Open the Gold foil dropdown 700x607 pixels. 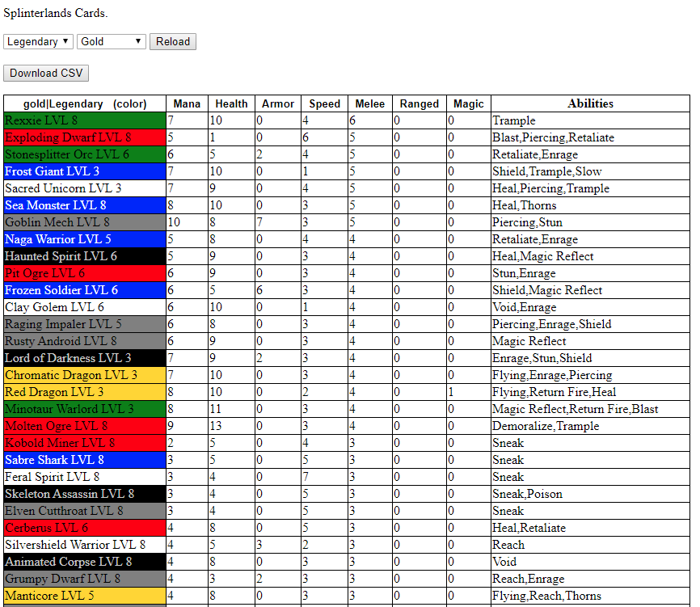(112, 41)
